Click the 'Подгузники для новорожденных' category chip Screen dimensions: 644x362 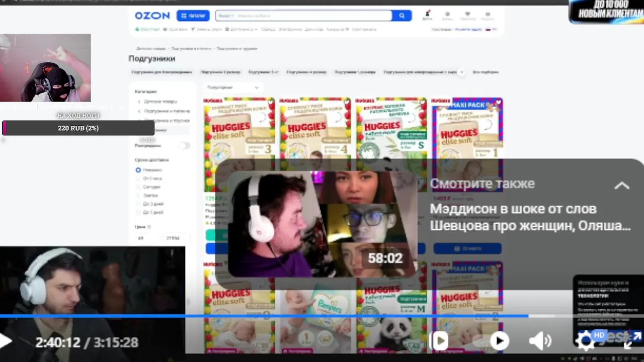pyautogui.click(x=162, y=72)
